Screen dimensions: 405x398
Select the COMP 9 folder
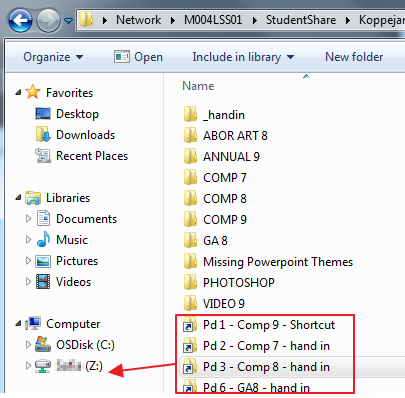225,220
